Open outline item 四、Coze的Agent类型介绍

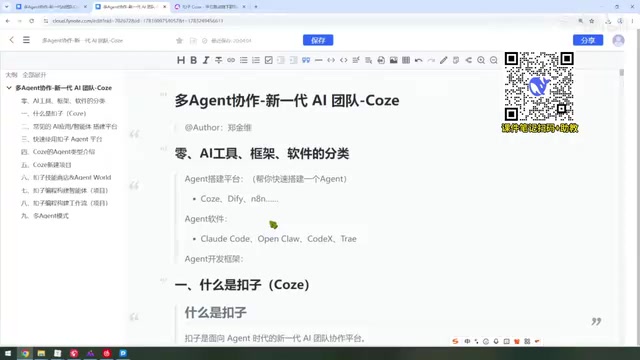(58, 152)
